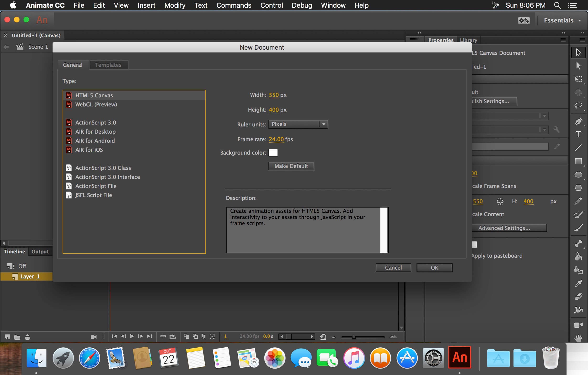Switch to the Output tab
Image resolution: width=588 pixels, height=375 pixels.
(40, 251)
